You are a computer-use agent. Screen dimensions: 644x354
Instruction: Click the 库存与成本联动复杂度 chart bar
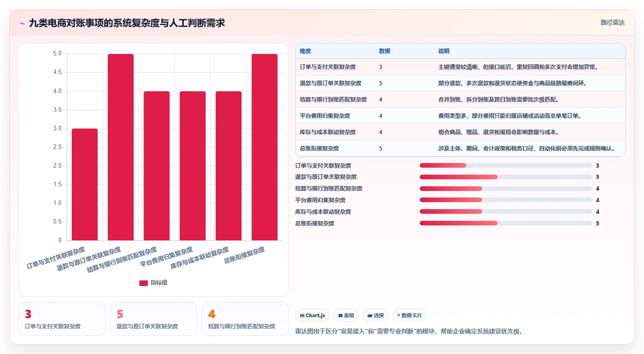[229, 166]
